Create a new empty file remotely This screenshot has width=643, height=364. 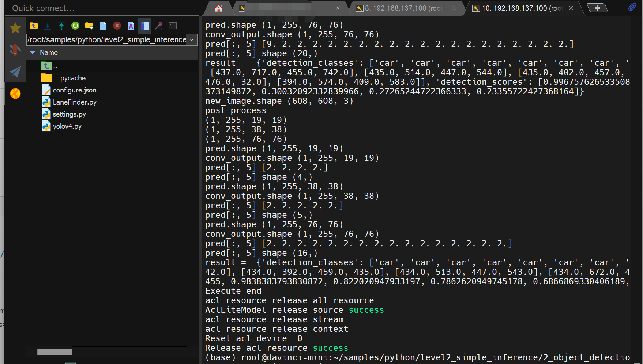pos(103,26)
